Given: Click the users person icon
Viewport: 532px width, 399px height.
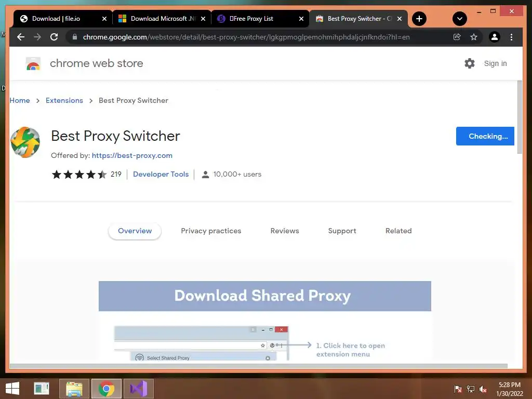Looking at the screenshot, I should coord(205,175).
